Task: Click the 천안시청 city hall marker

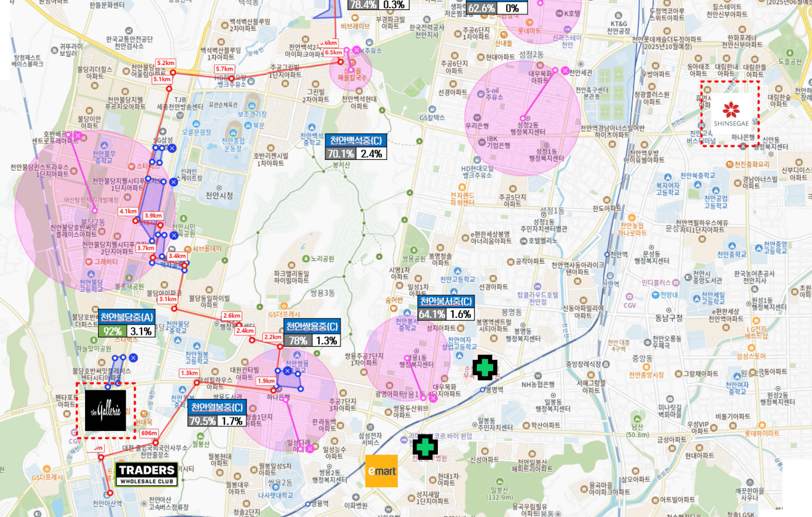Action: 219,188
